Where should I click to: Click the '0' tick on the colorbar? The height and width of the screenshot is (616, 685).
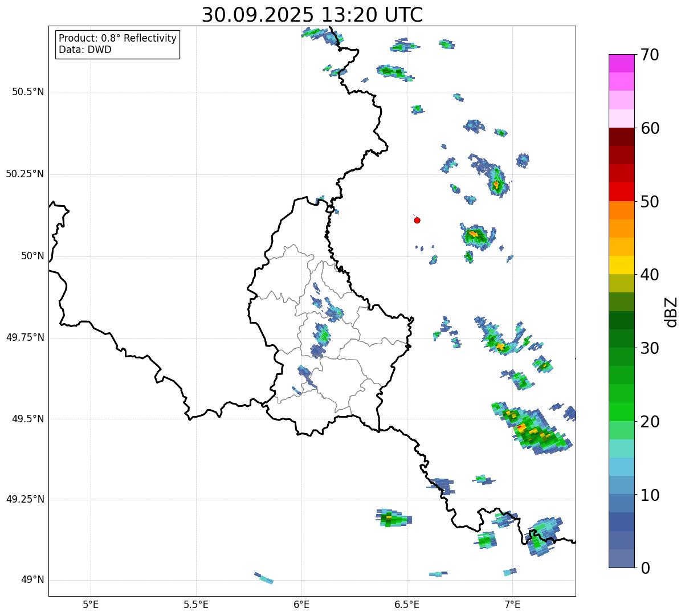click(645, 568)
